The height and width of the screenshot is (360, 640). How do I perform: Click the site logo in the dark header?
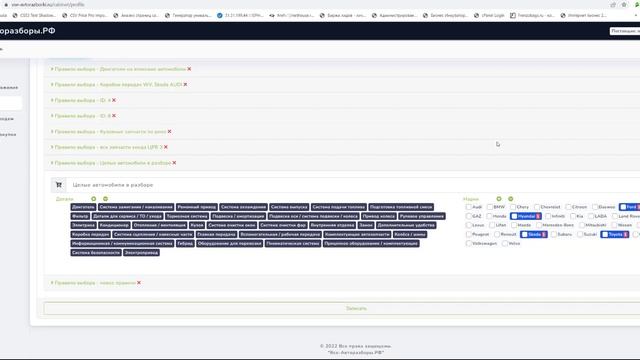[28, 31]
